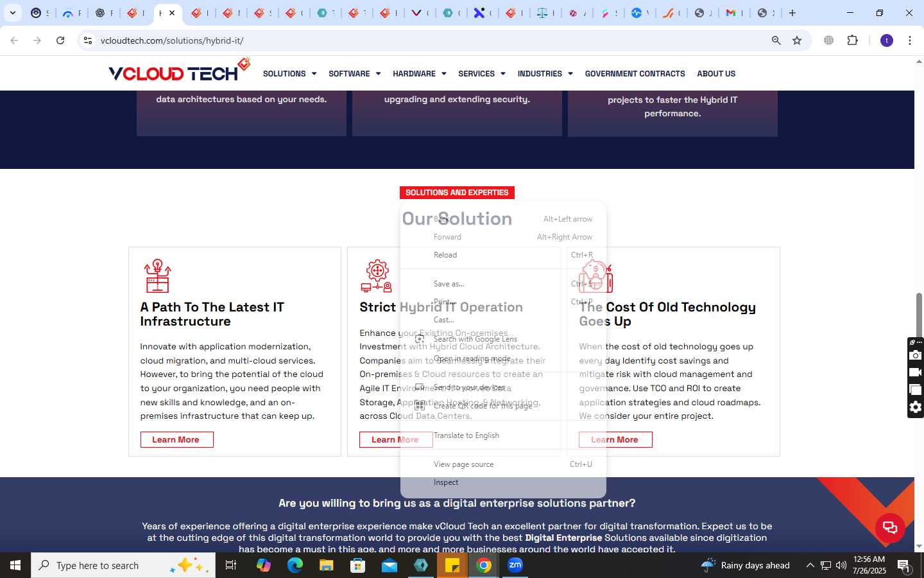Open the Chrome extensions puzzle icon
The image size is (924, 578).
click(852, 40)
